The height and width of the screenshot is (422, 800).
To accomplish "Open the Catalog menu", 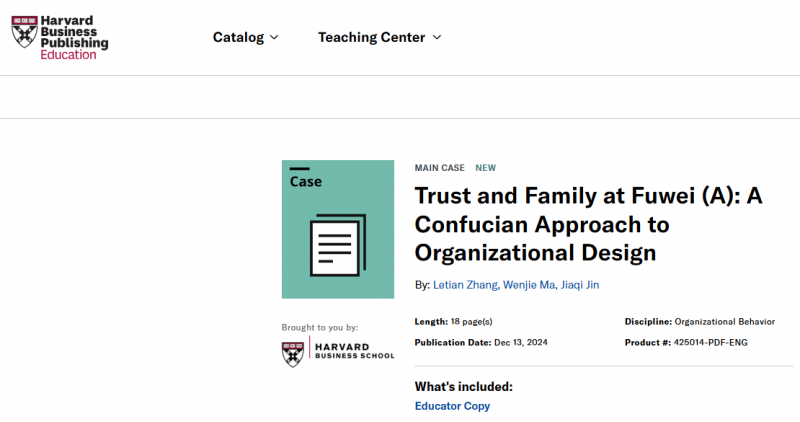I will (245, 37).
